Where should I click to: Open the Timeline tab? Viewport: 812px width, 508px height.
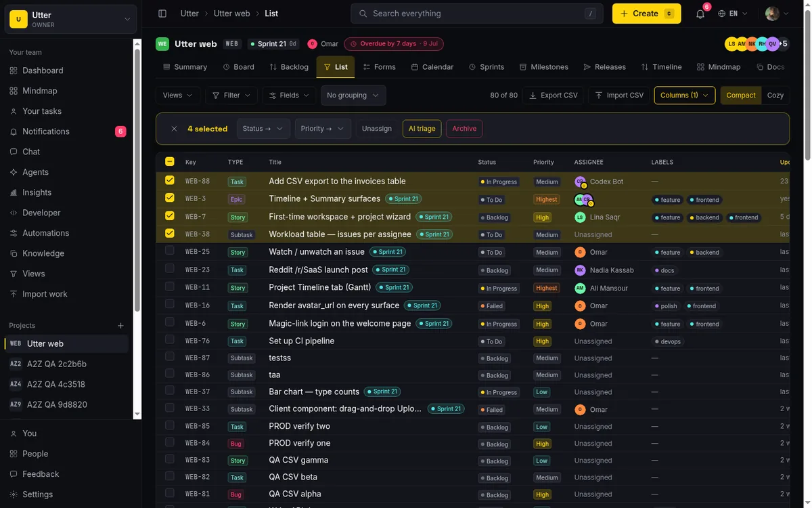click(x=661, y=67)
